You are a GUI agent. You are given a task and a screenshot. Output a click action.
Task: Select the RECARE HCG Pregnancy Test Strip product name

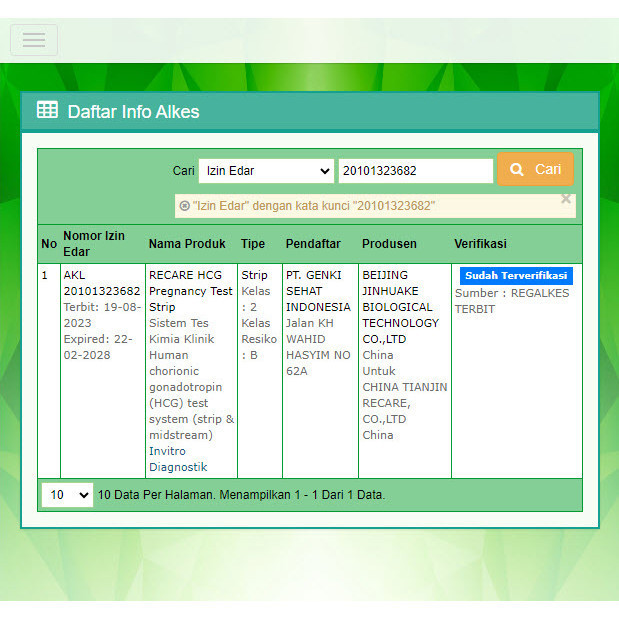click(191, 290)
